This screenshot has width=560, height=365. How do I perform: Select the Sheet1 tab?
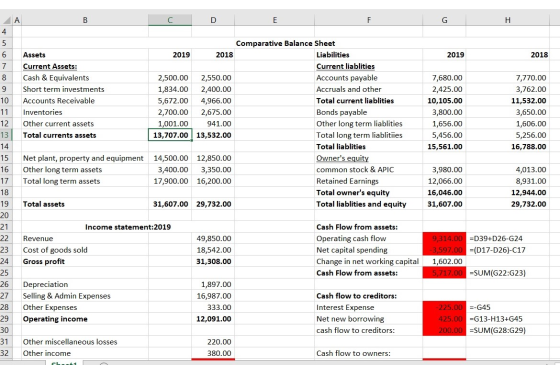pos(64,363)
